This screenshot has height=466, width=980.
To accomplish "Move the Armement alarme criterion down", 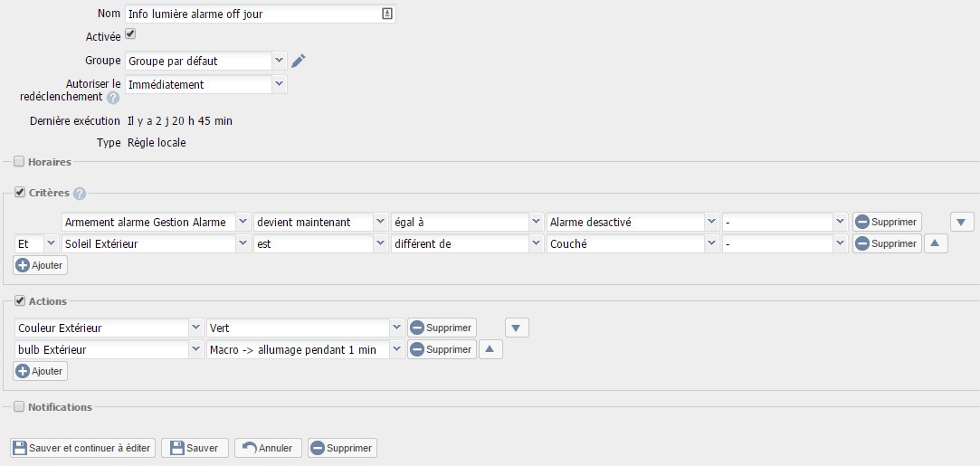I will coord(962,222).
